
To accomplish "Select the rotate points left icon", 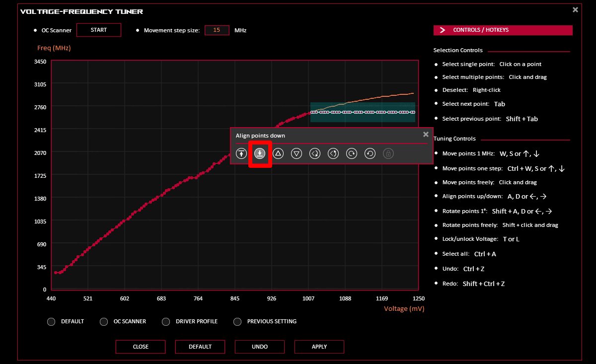I will tap(314, 153).
